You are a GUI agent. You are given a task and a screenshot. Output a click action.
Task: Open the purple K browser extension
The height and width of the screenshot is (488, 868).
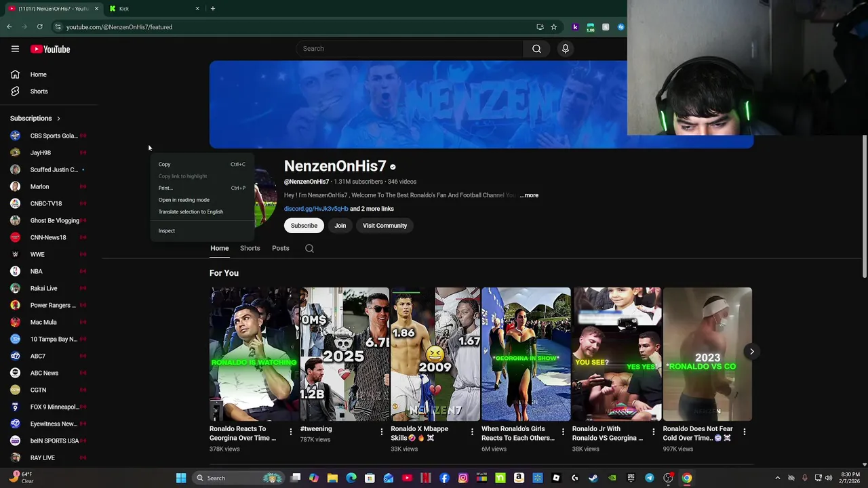click(x=575, y=27)
